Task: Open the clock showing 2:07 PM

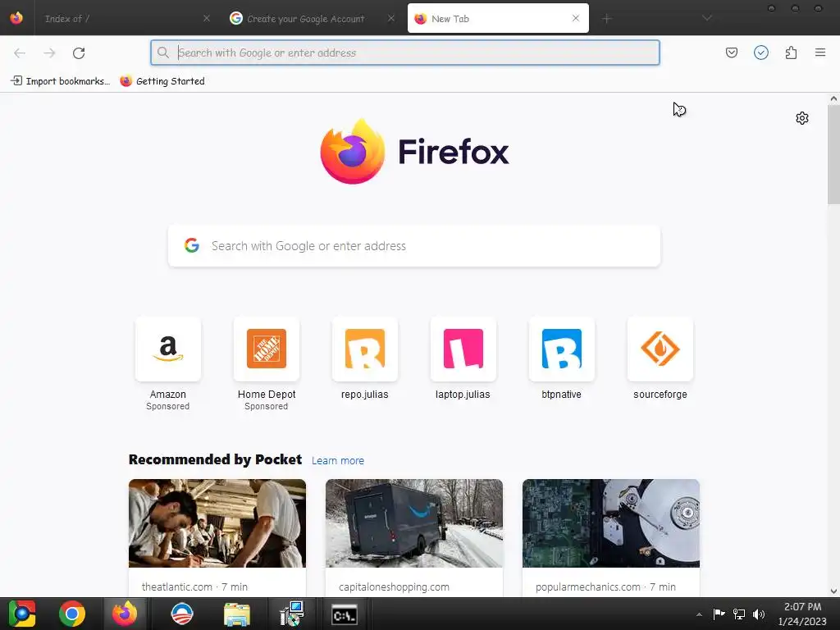Action: tap(802, 614)
